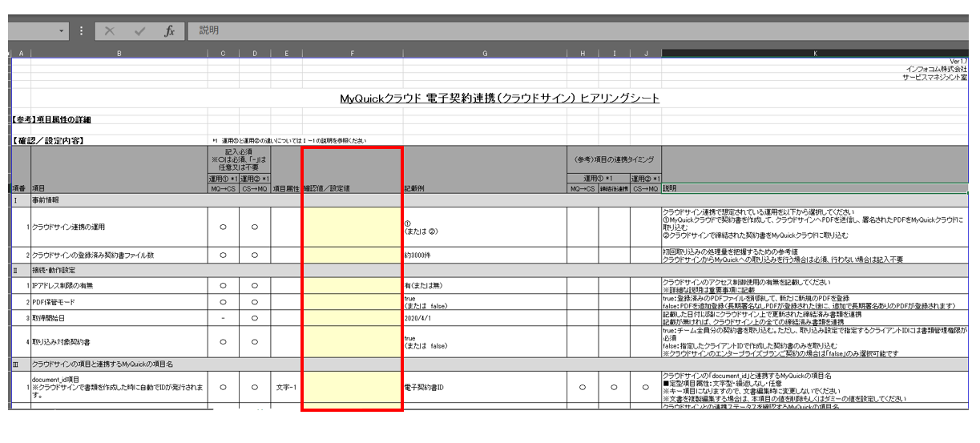This screenshot has height=443, width=980.
Task: Open the Name Box dropdown arrow
Action: 62,31
